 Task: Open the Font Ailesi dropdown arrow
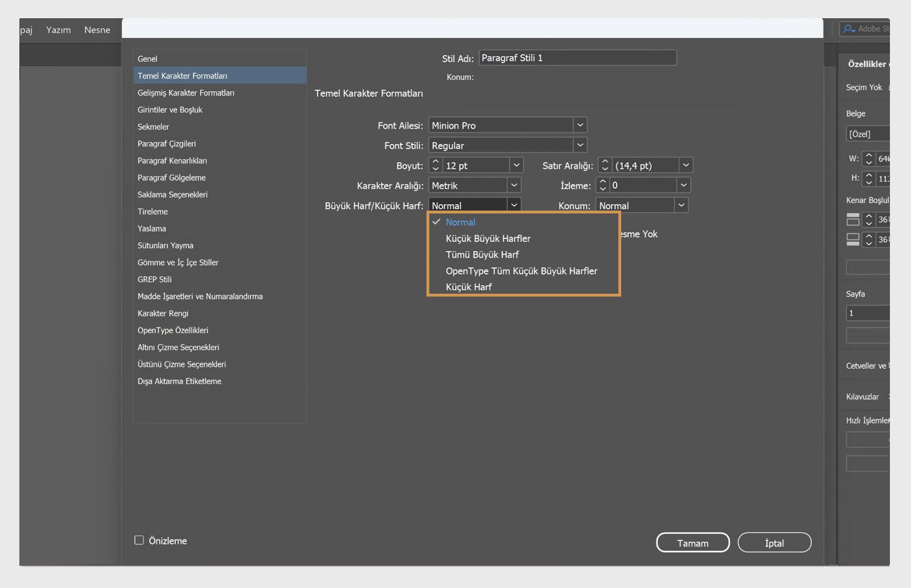tap(580, 125)
